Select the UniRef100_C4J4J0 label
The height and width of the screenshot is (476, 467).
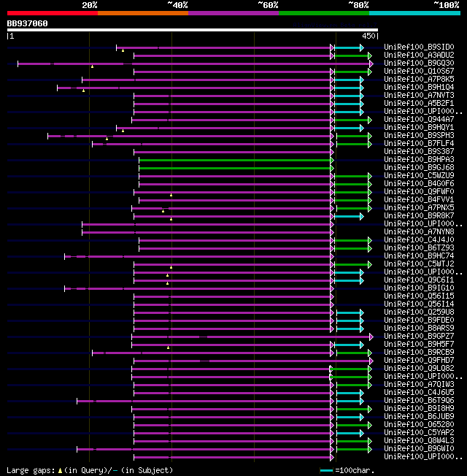(x=419, y=239)
